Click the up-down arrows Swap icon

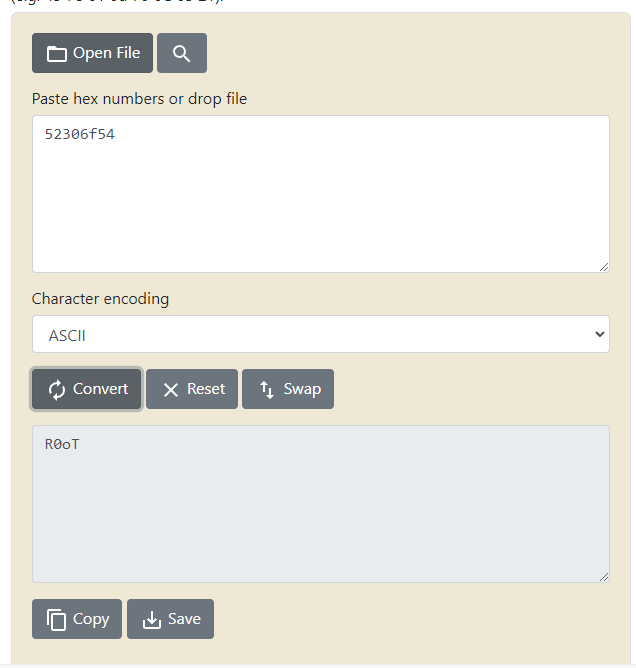click(x=267, y=390)
